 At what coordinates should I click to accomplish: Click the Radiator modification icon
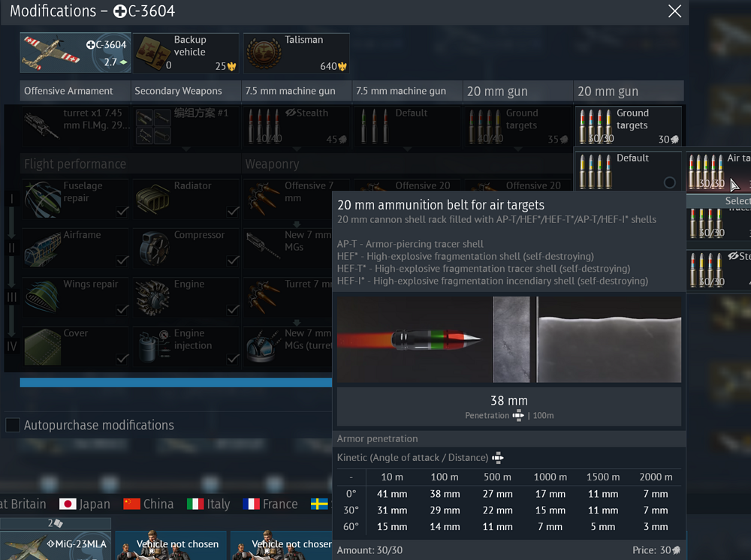point(153,199)
